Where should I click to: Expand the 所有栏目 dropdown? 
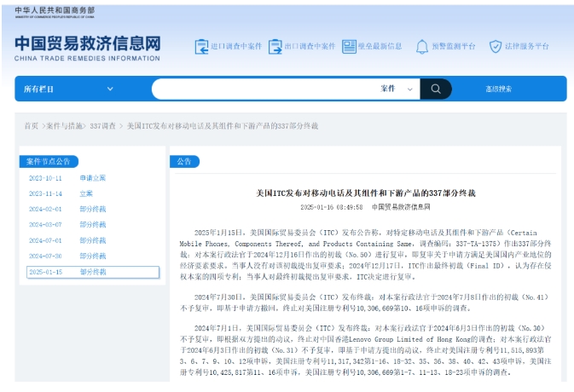coord(68,89)
